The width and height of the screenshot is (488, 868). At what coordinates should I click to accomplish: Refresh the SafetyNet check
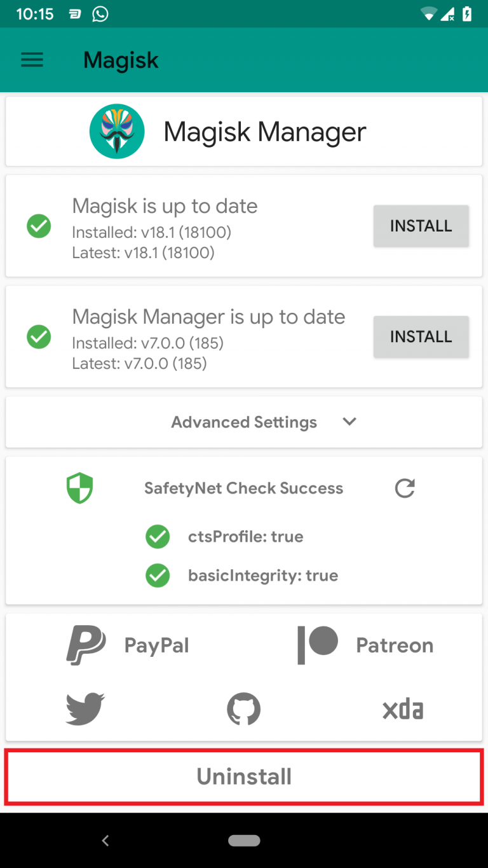click(405, 488)
